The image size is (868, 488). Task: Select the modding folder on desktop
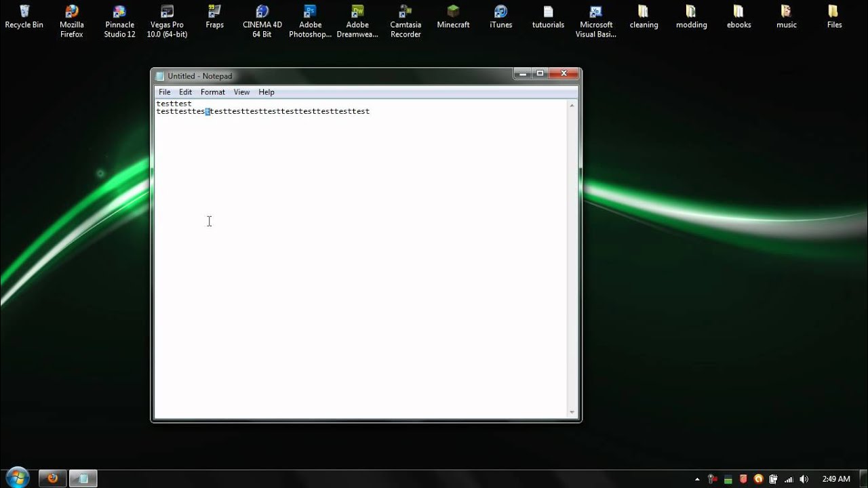pyautogui.click(x=691, y=18)
